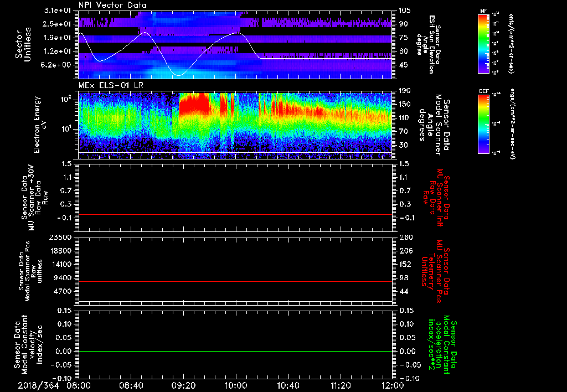Click the 12:00 time tick label
The height and width of the screenshot is (392, 567).
coord(393,385)
